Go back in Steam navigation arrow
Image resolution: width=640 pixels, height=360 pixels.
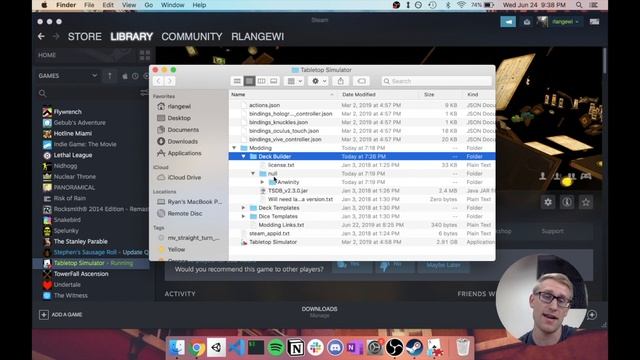pyautogui.click(x=41, y=36)
